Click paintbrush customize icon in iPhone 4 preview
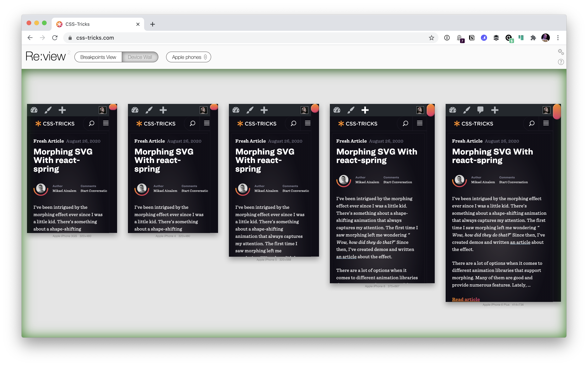 coord(149,110)
